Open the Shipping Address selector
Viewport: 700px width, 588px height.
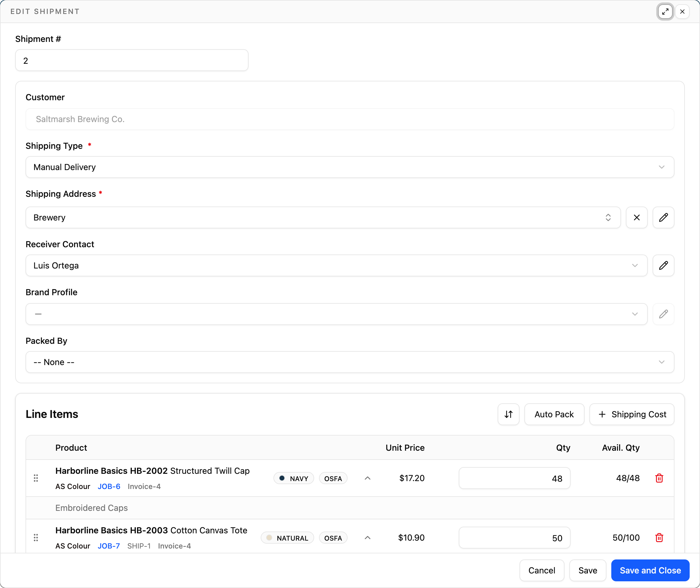coord(323,217)
